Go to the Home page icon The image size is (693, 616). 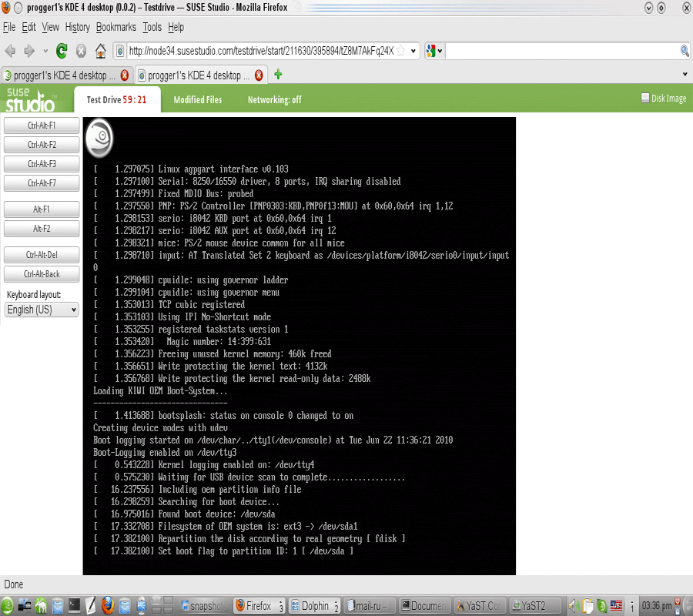(x=101, y=52)
